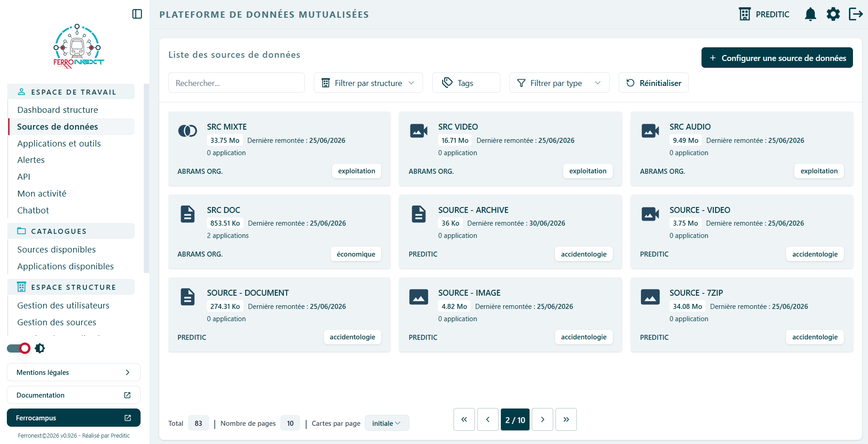Screen dimensions: 868x444
Task: Toggle the dark mode switch
Action: tap(19, 348)
